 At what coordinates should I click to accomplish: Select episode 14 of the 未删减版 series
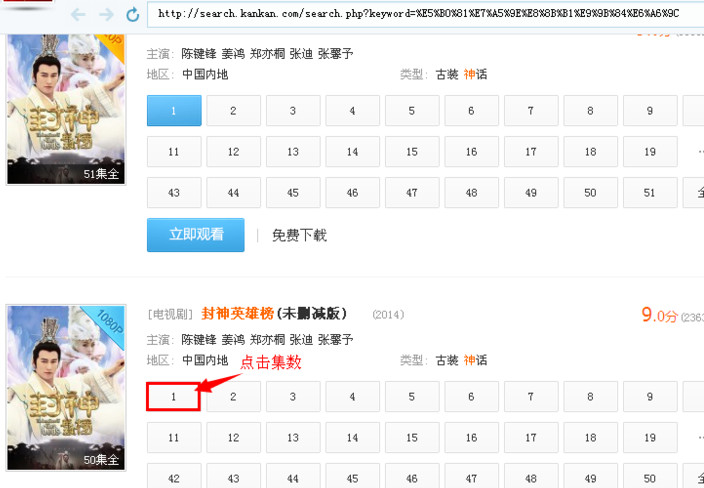352,438
